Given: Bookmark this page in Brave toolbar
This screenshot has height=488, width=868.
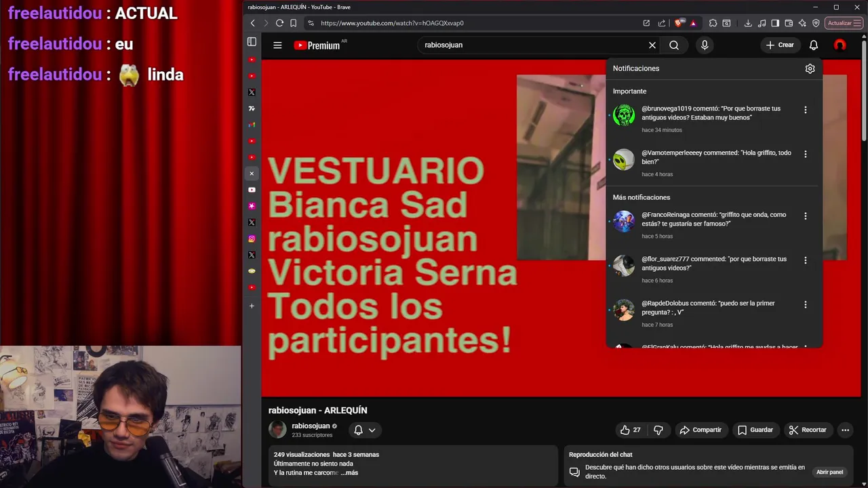Looking at the screenshot, I should pos(294,23).
